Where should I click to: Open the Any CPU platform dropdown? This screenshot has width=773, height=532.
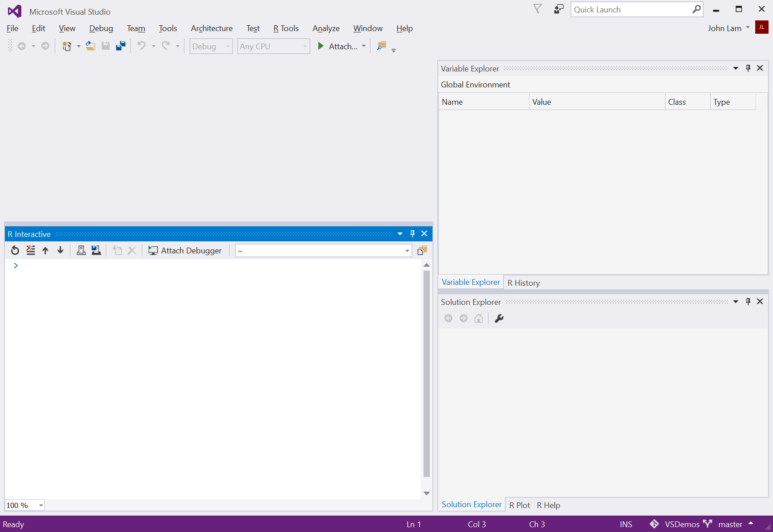click(x=274, y=46)
